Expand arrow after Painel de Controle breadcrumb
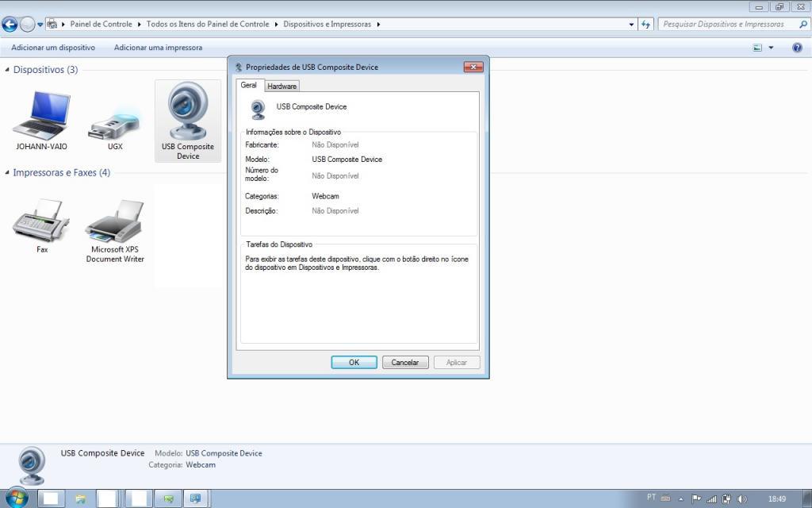Screen dimensions: 812x508 click(140, 25)
